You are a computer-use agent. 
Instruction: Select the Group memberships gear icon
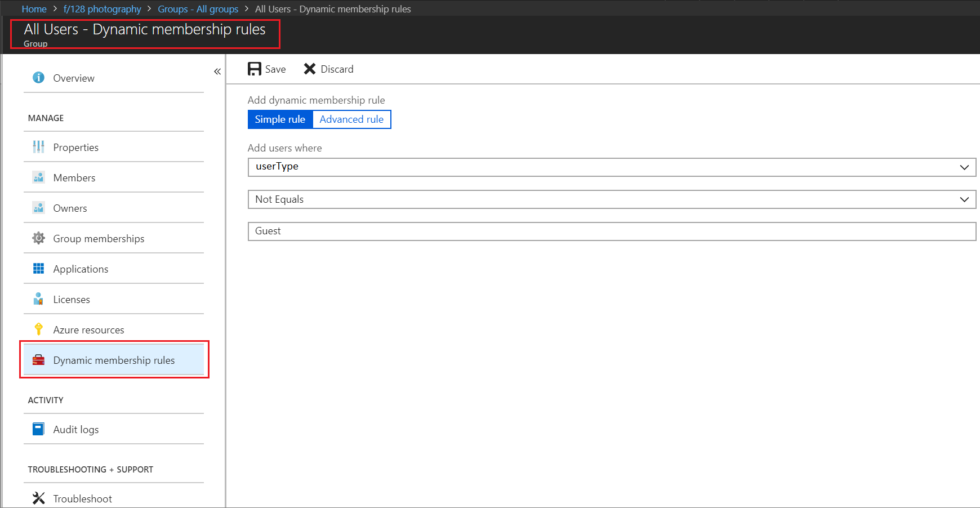tap(38, 238)
